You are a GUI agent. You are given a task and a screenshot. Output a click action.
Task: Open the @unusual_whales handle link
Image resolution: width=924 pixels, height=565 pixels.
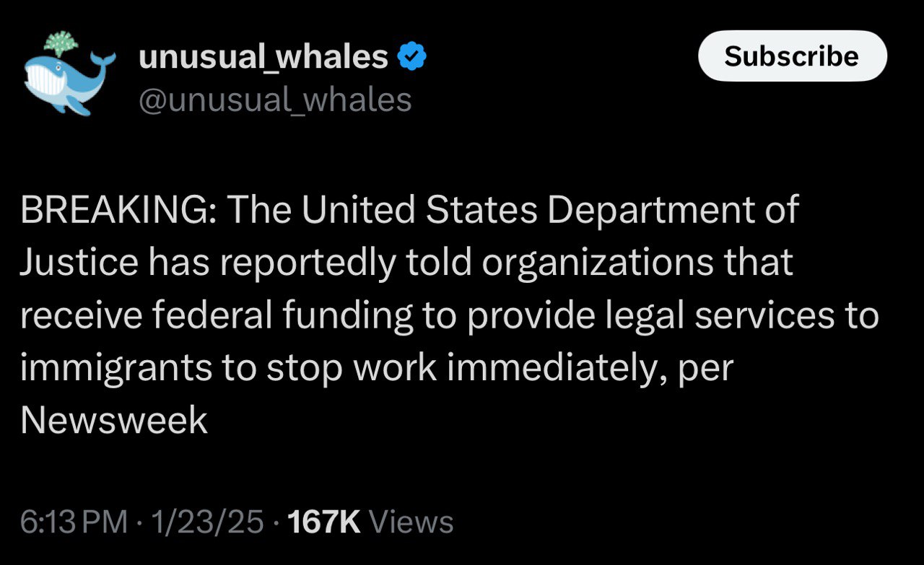[274, 100]
